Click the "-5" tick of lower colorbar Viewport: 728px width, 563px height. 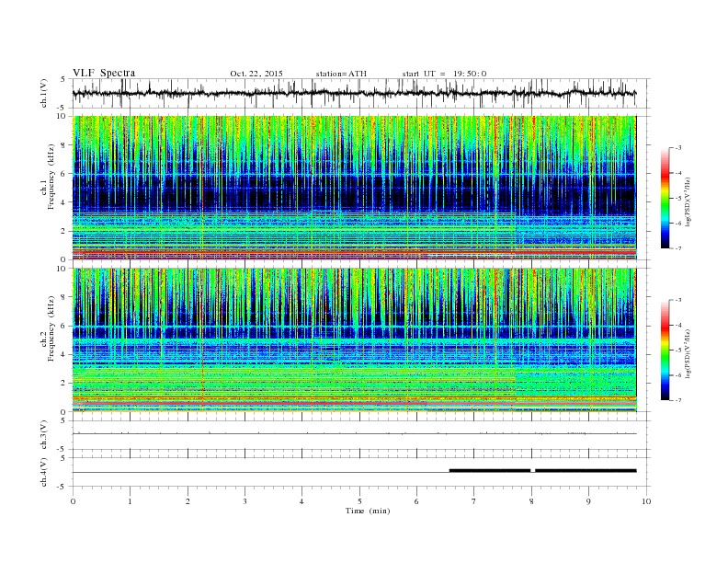tap(678, 350)
